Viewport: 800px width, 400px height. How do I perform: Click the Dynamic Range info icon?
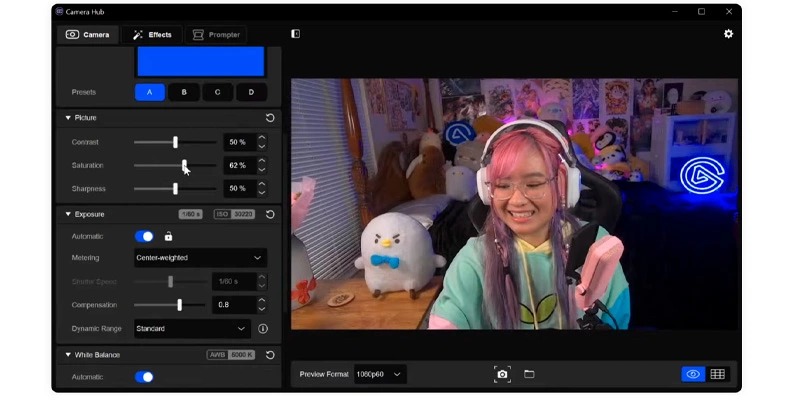tap(263, 328)
